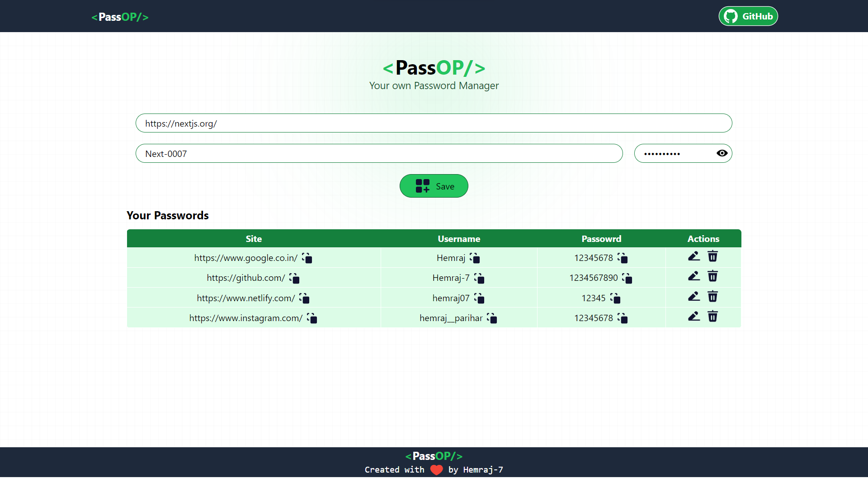Click the password text 12345
This screenshot has width=868, height=478.
point(594,298)
